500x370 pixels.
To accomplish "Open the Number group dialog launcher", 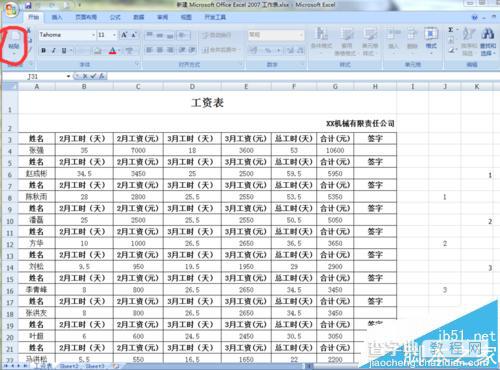I will tap(303, 63).
